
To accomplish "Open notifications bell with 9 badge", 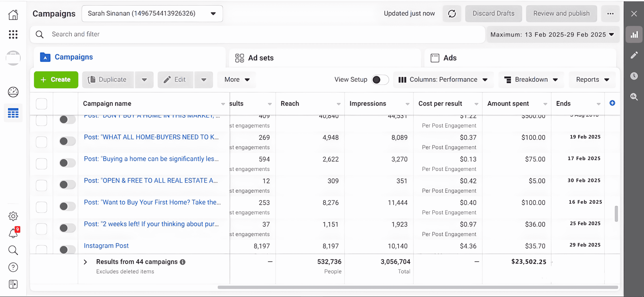I will [x=13, y=233].
